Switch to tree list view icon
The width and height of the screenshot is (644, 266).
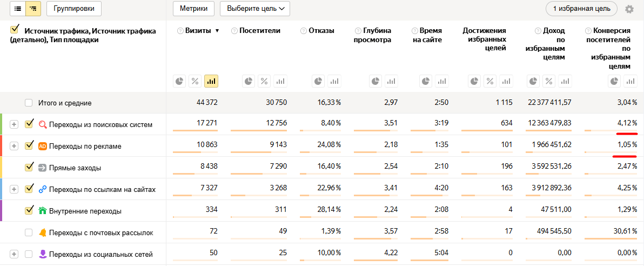[x=33, y=9]
